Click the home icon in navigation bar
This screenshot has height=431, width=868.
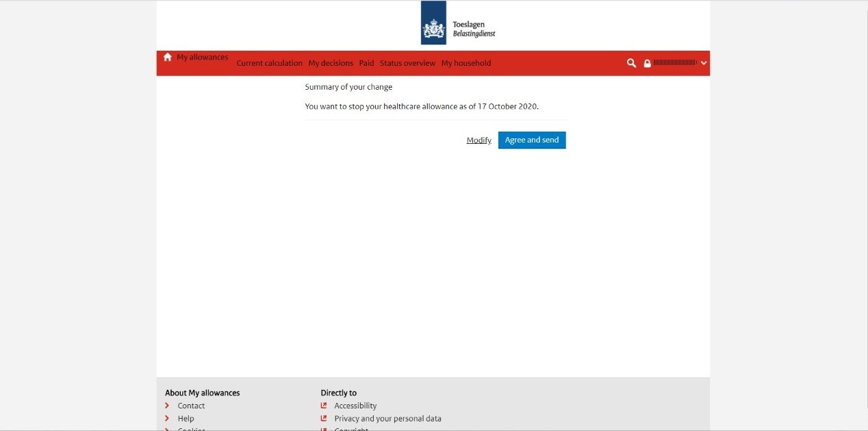[168, 58]
